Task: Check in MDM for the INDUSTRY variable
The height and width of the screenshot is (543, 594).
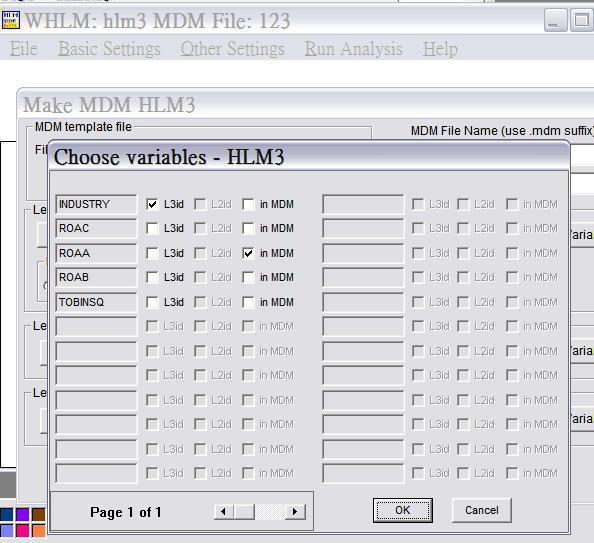Action: (x=248, y=204)
